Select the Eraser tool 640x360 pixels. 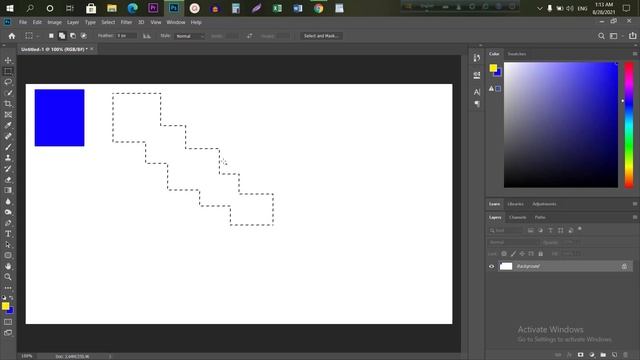[8, 180]
